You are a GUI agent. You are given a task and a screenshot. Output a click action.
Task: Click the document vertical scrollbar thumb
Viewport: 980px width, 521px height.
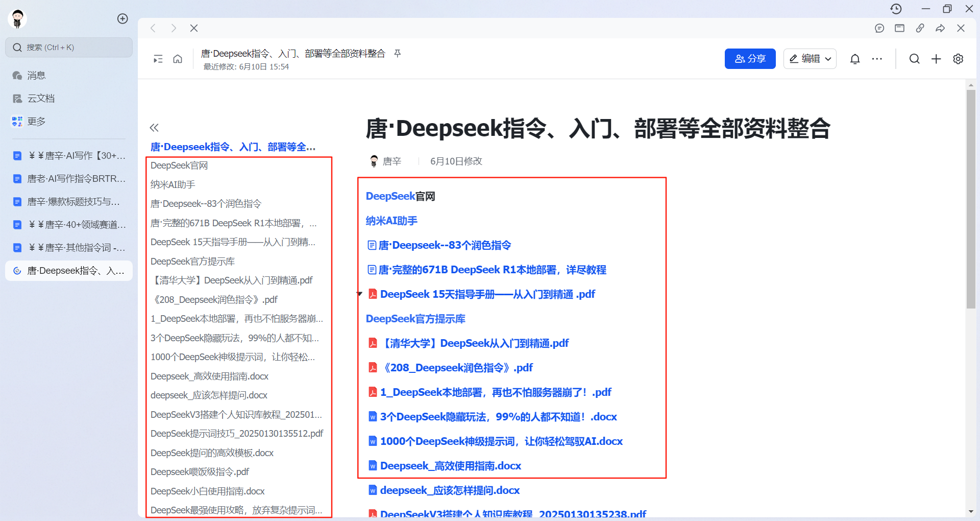971,199
